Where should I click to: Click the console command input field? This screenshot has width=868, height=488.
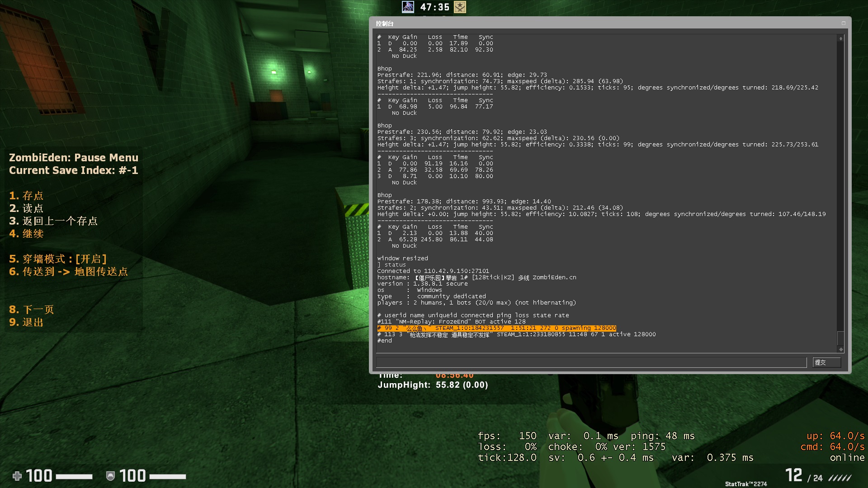tap(591, 362)
